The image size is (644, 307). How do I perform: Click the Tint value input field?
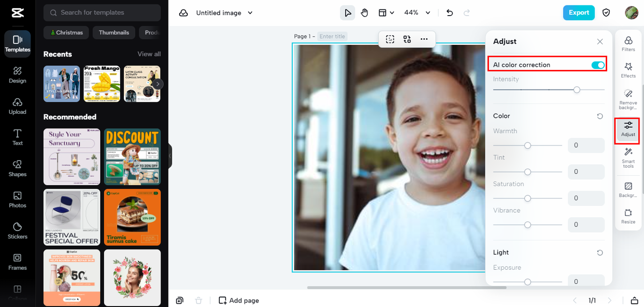coord(586,172)
